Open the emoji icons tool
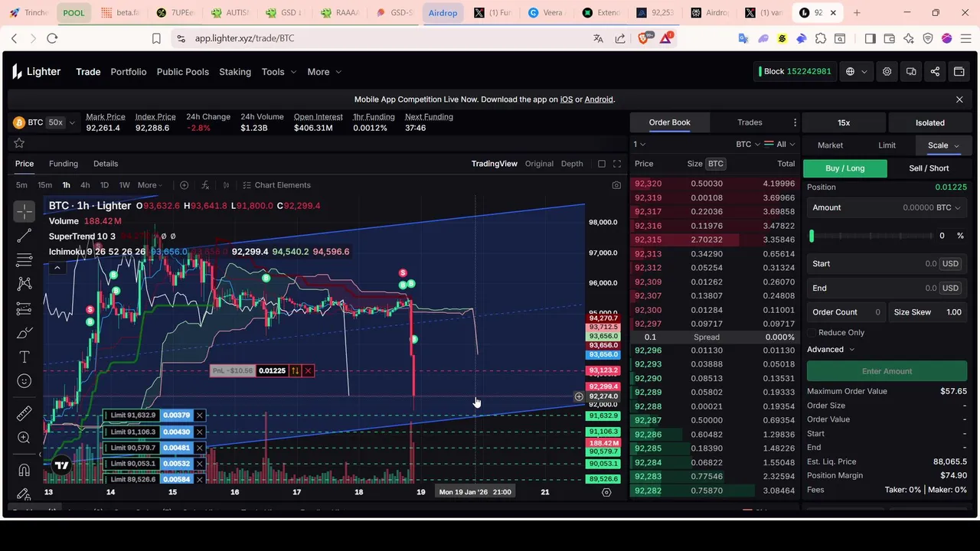Viewport: 980px width, 551px height. point(24,381)
